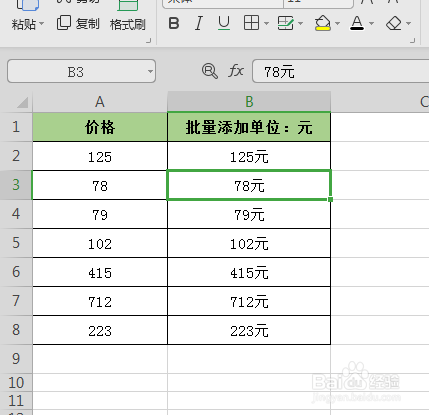Click the formula bar showing 78元
This screenshot has height=415, width=429.
click(341, 71)
